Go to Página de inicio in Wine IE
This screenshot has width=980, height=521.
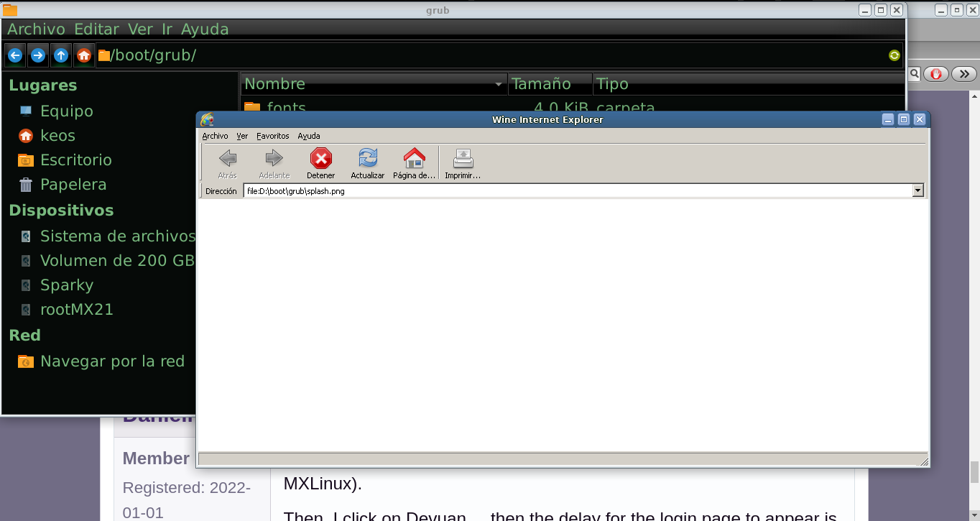(414, 164)
